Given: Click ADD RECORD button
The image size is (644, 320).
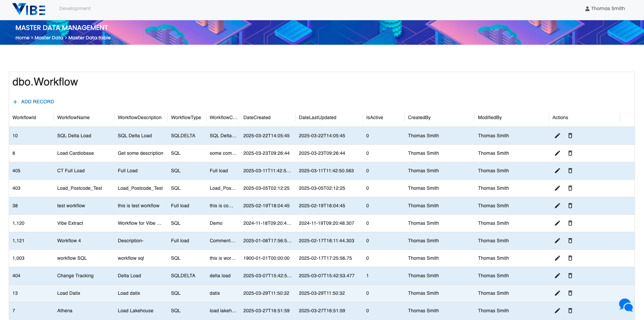Looking at the screenshot, I should pyautogui.click(x=34, y=102).
